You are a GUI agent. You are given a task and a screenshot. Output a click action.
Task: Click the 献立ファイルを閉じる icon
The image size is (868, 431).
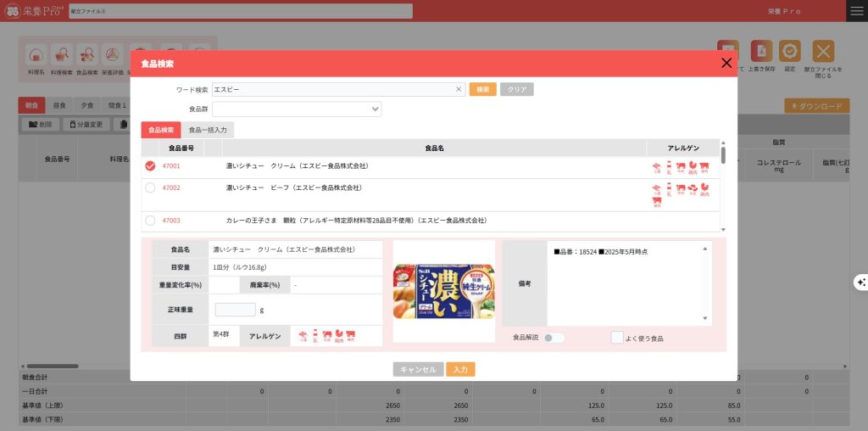823,52
